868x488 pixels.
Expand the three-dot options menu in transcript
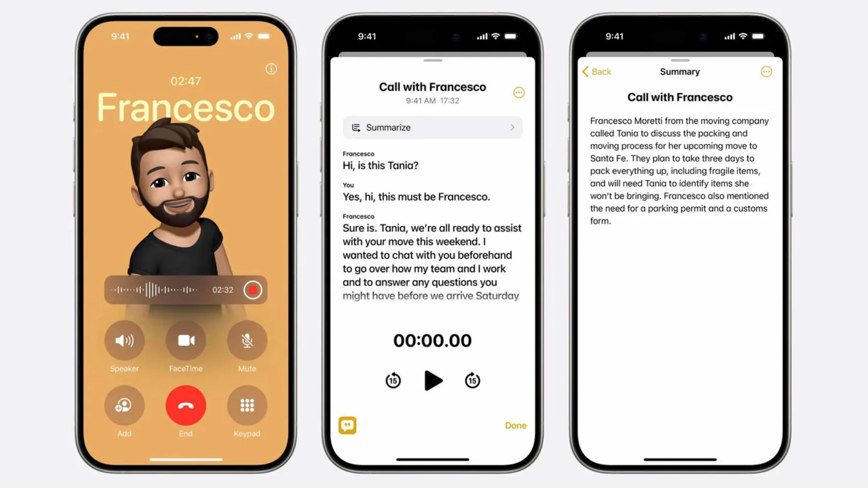[x=517, y=93]
